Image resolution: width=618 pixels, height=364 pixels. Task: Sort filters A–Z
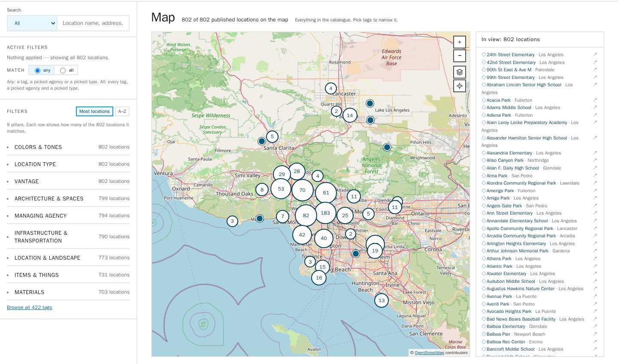[122, 111]
